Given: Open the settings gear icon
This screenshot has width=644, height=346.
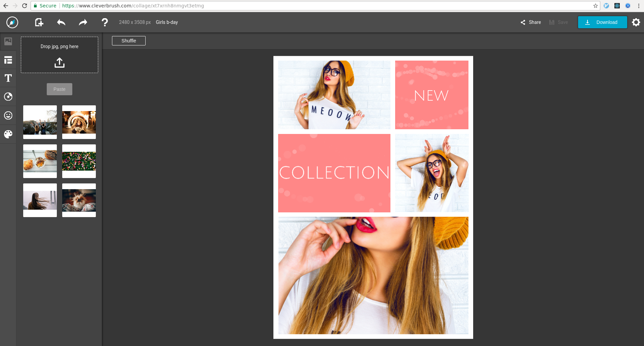Looking at the screenshot, I should click(636, 22).
